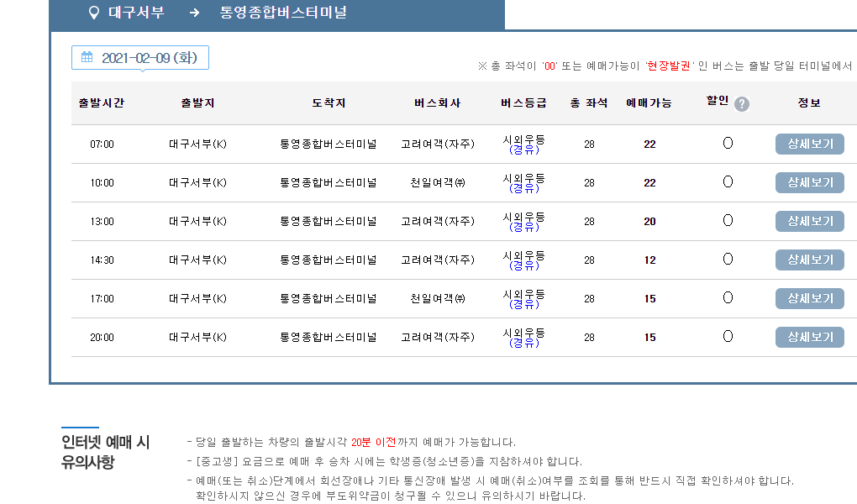The height and width of the screenshot is (504, 857).
Task: Open 상세보기 for the 07:00 bus
Action: 809,144
